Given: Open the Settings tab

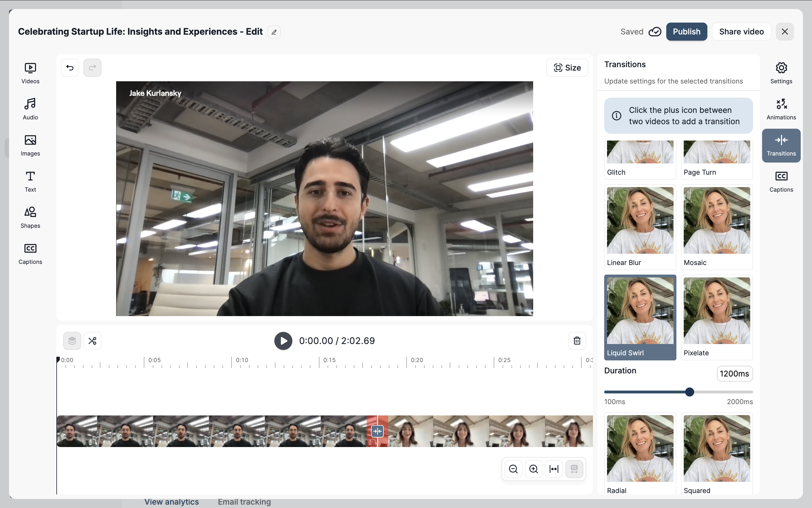Looking at the screenshot, I should coord(781,73).
